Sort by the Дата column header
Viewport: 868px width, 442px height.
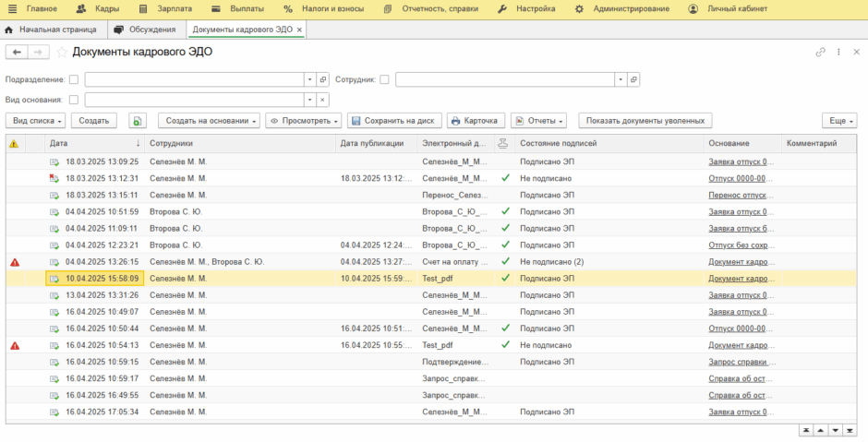(x=95, y=143)
